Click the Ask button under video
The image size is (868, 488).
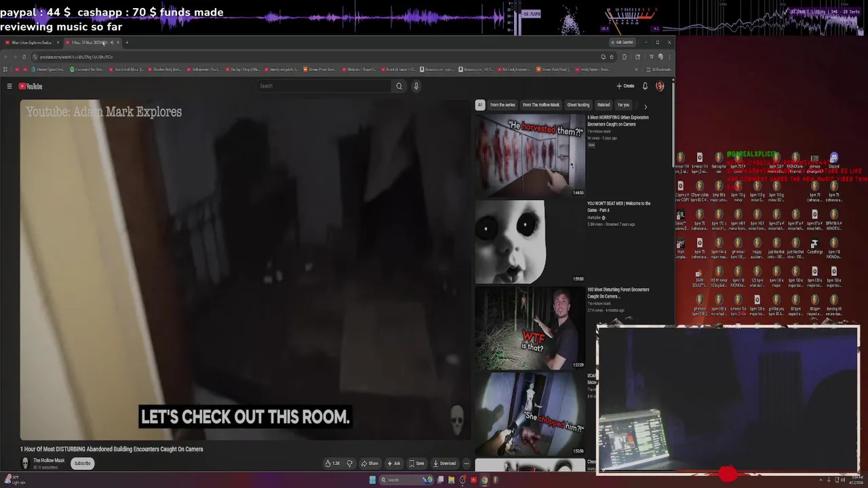[x=394, y=464]
